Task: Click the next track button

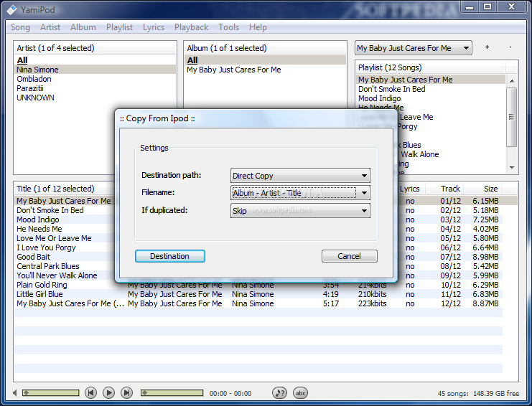Action: coord(126,393)
